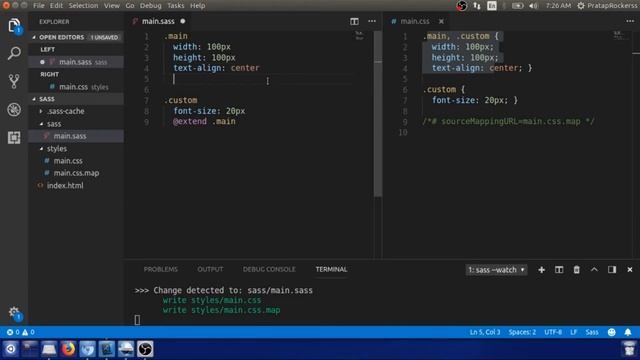Viewport: 640px width, 360px height.
Task: Switch to the PROBLEMS panel tab
Action: pyautogui.click(x=160, y=269)
